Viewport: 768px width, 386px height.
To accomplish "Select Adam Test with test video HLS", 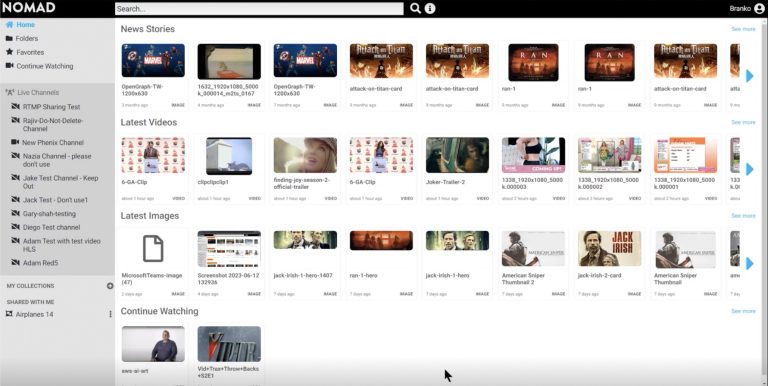I will pyautogui.click(x=61, y=245).
